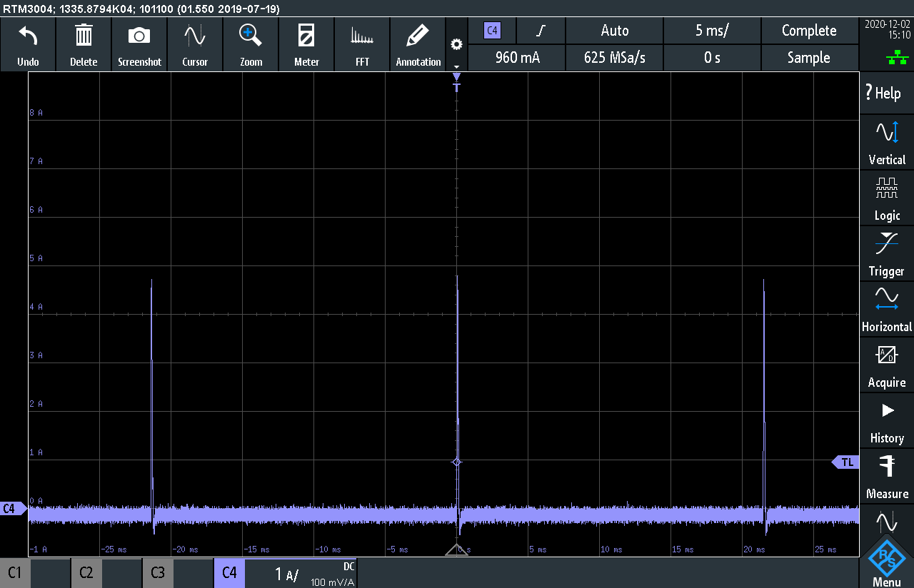Toggle channel C3 on

pyautogui.click(x=158, y=573)
